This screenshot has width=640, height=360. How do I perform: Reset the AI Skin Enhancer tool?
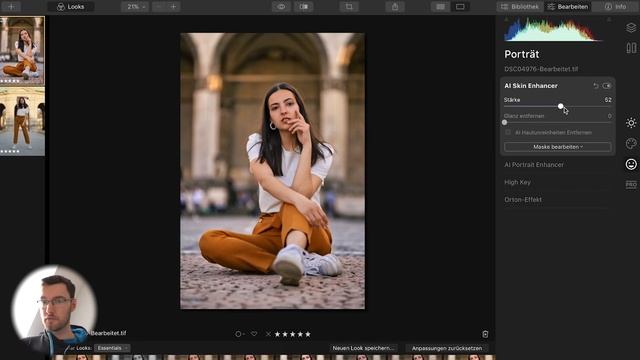596,86
